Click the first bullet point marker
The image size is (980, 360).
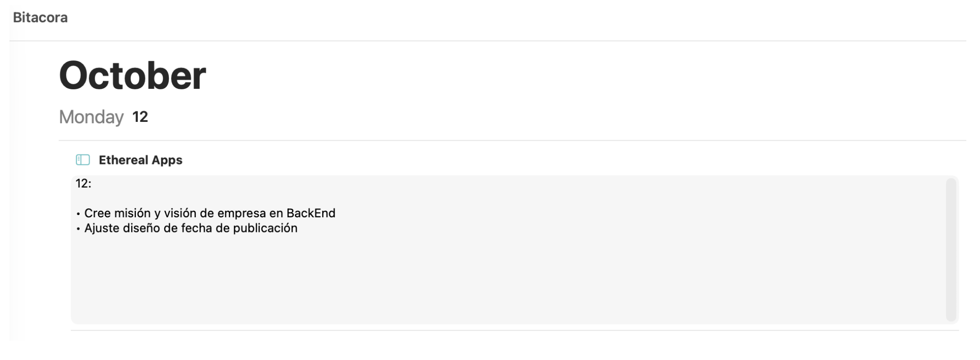click(x=78, y=214)
